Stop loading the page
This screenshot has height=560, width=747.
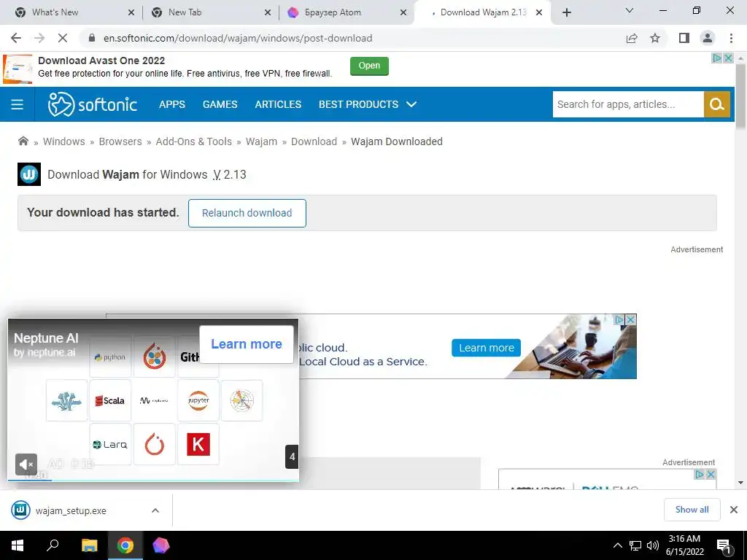point(63,38)
